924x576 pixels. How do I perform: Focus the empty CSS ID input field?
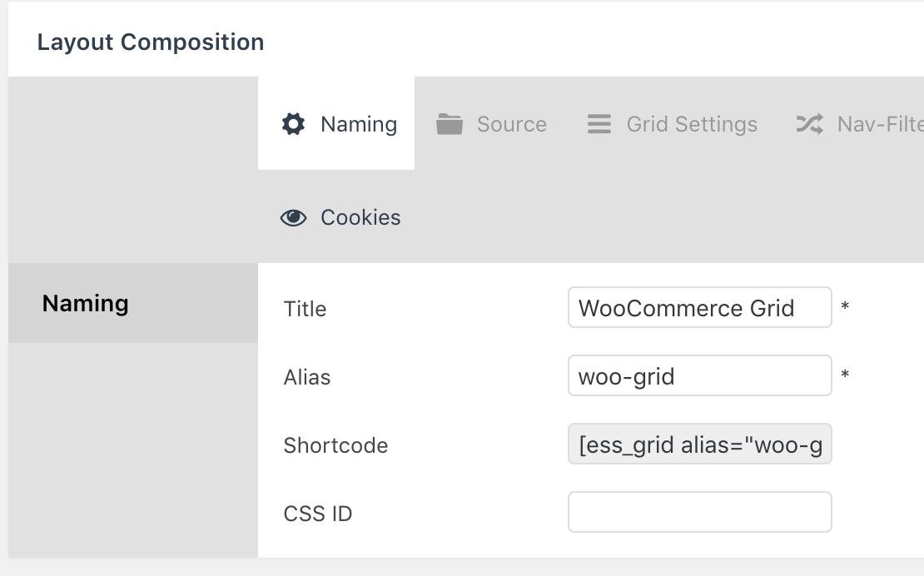click(699, 512)
